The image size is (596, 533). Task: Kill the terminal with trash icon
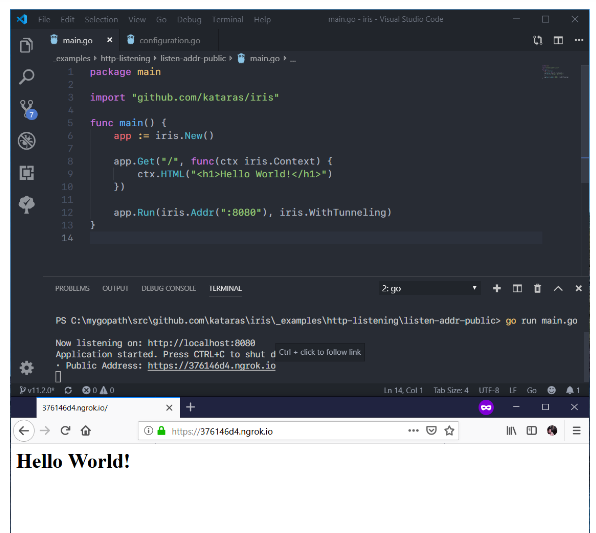point(537,289)
